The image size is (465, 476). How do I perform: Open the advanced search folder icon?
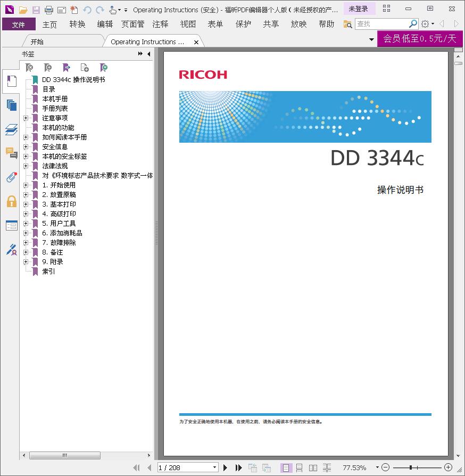point(347,24)
